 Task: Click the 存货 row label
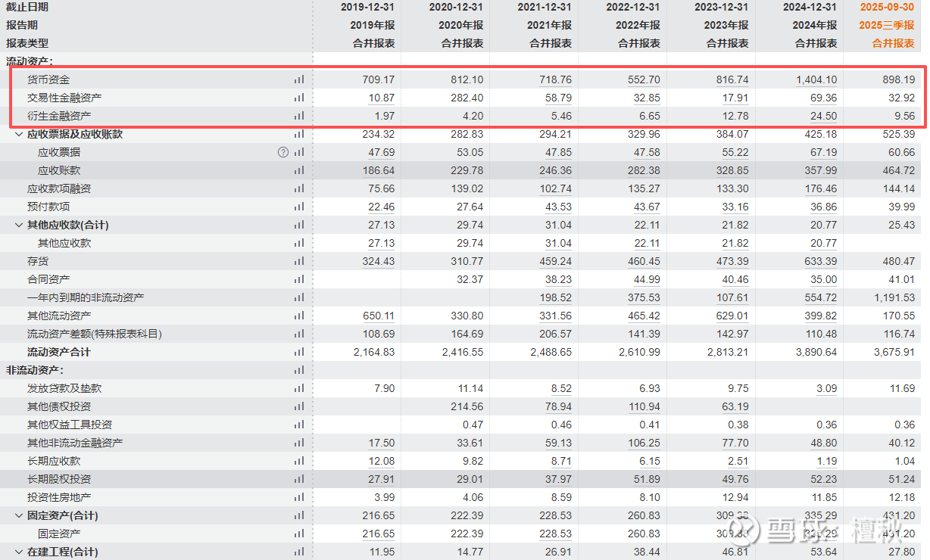click(x=38, y=261)
